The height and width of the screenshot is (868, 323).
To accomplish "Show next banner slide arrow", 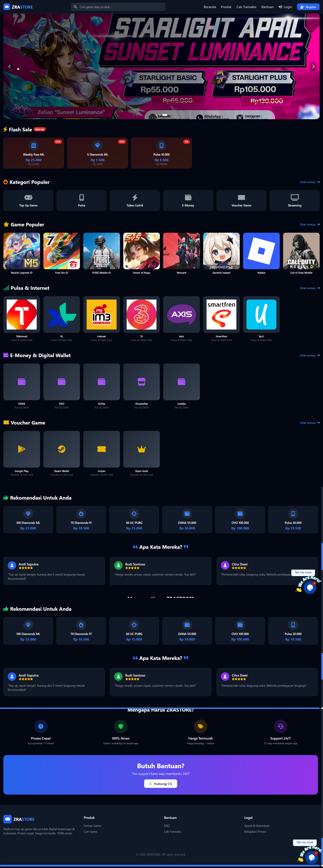I will click(313, 66).
